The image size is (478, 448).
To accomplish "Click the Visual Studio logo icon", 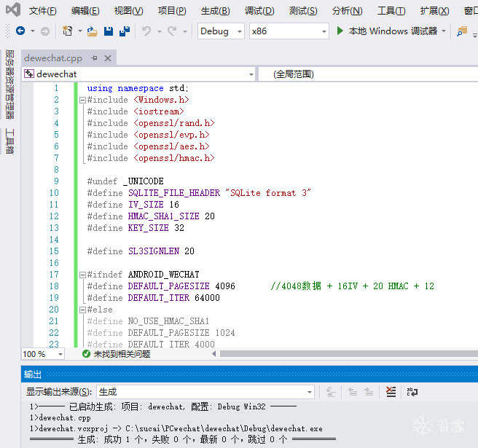I will point(13,9).
